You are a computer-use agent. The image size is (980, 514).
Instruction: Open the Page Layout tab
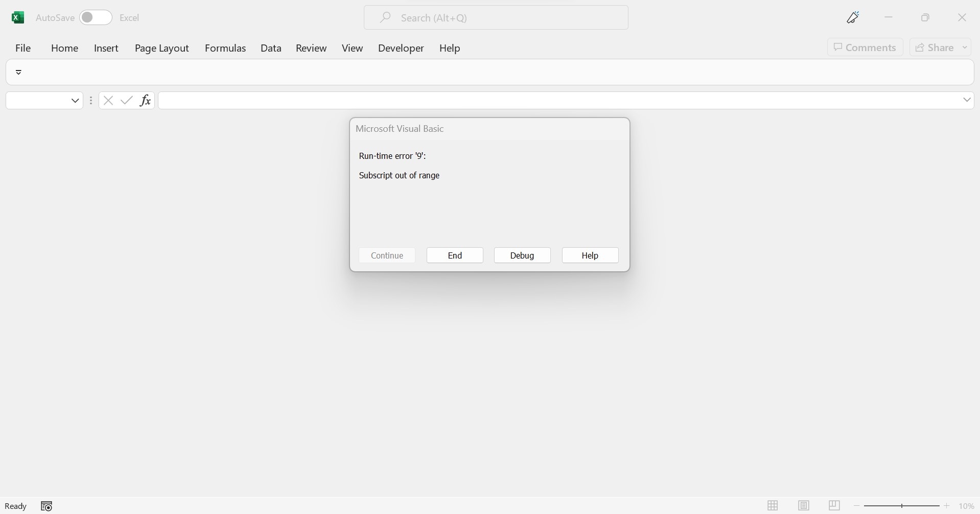[x=161, y=48]
